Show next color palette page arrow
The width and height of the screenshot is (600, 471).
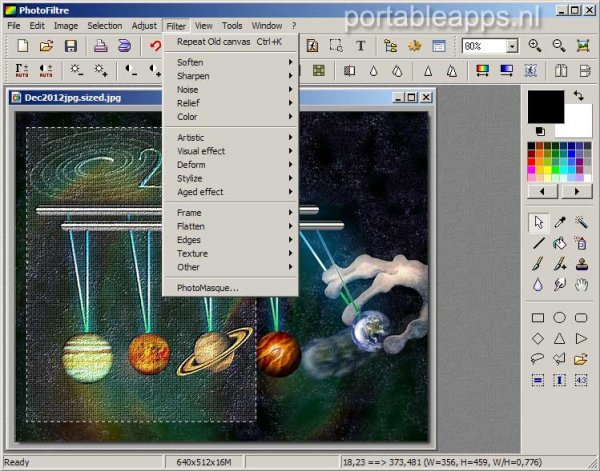point(576,190)
